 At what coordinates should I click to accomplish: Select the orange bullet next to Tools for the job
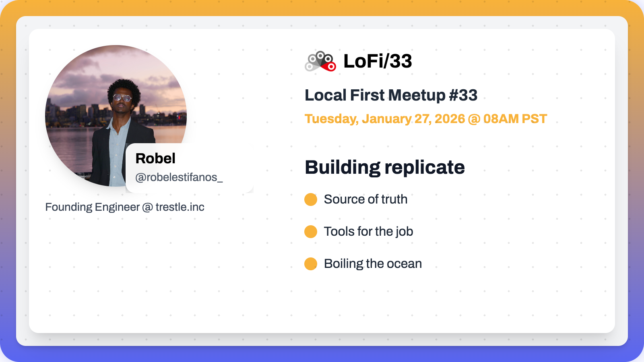point(311,232)
